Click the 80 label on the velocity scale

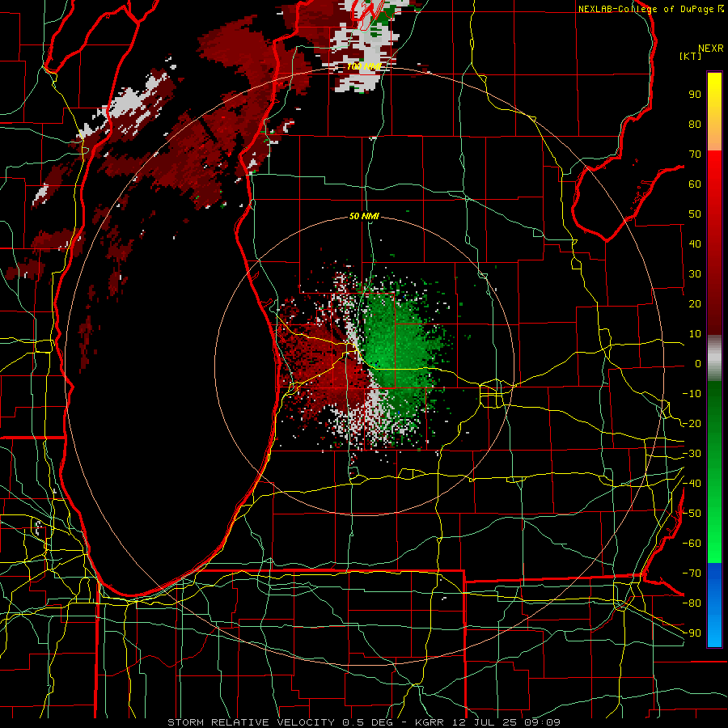coord(695,125)
